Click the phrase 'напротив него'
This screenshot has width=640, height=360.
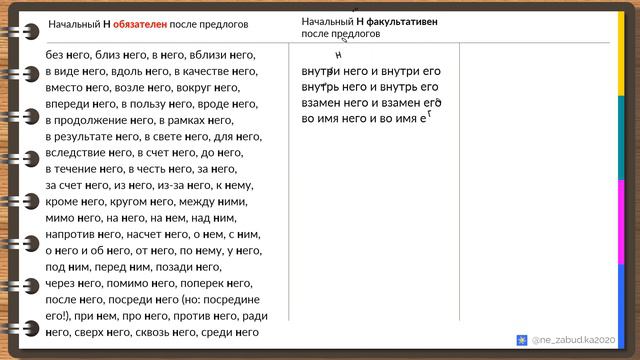83,235
